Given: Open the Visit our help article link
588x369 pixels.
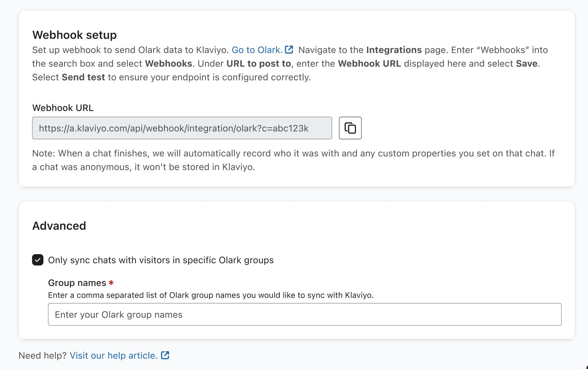Looking at the screenshot, I should coord(113,356).
